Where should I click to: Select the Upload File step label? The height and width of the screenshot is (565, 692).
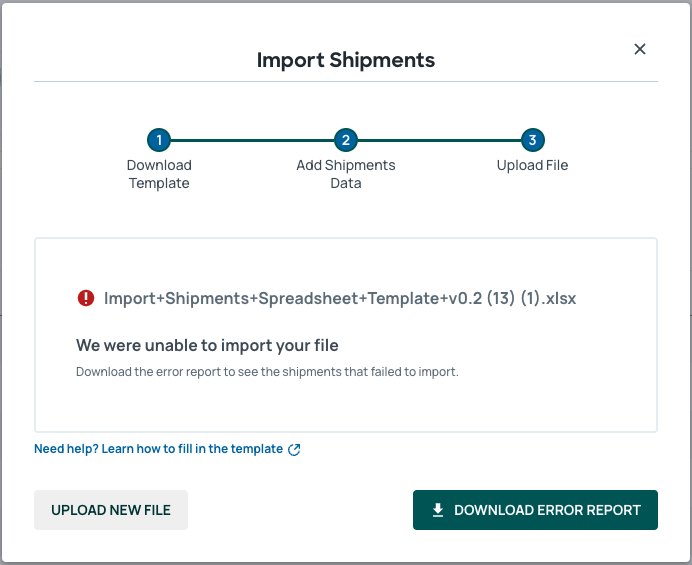[532, 165]
